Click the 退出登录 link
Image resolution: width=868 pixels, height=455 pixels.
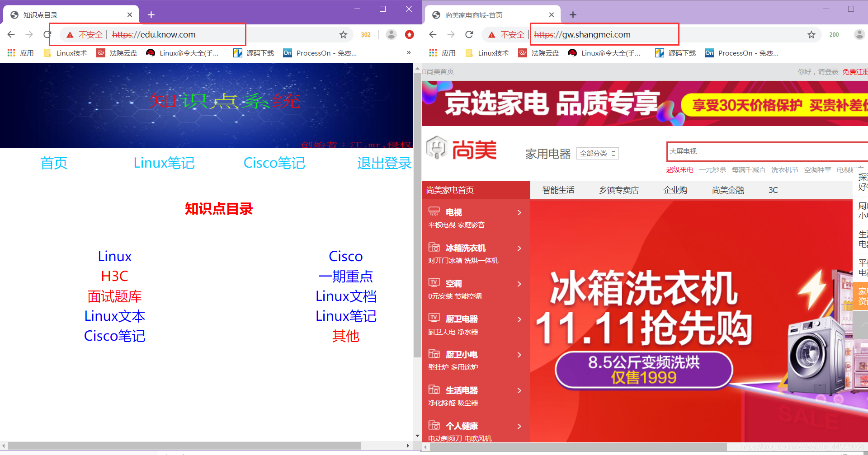point(384,163)
